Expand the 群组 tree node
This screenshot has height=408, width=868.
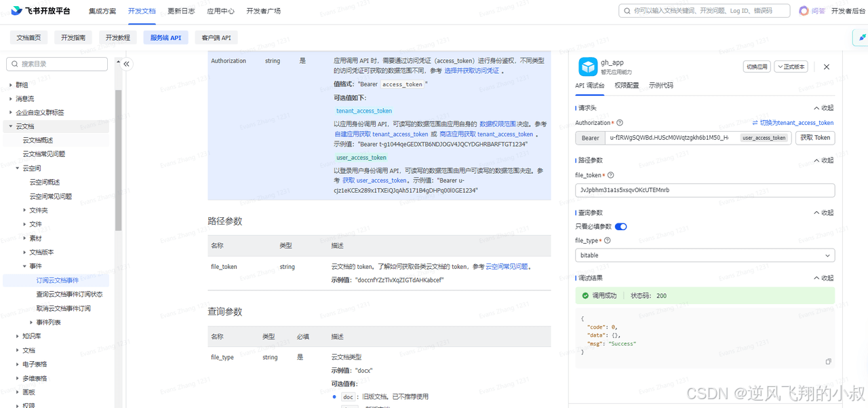tap(11, 85)
